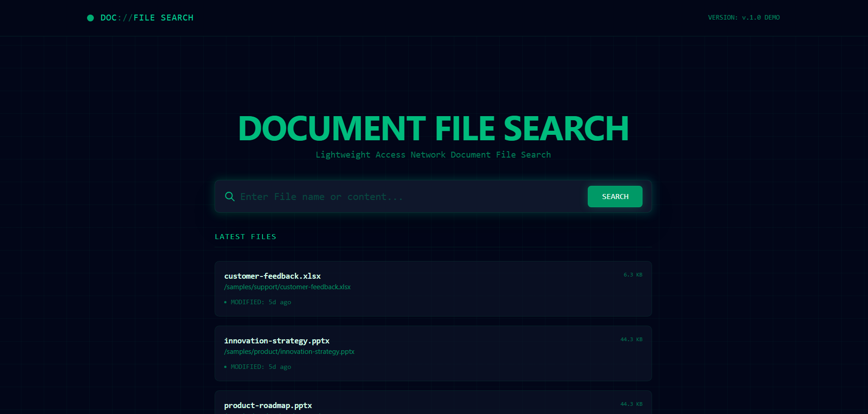Click the 6.3 KB size label
Screen dimensions: 868x414
tap(633, 275)
